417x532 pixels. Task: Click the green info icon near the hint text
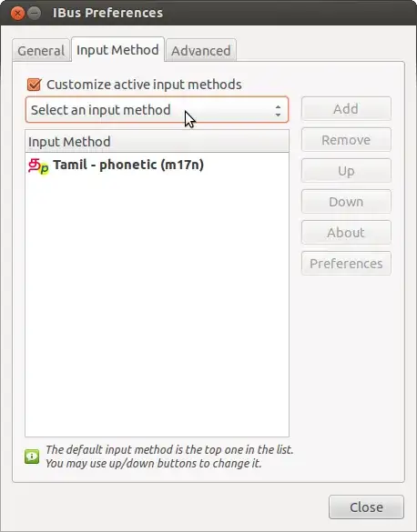[x=32, y=457]
